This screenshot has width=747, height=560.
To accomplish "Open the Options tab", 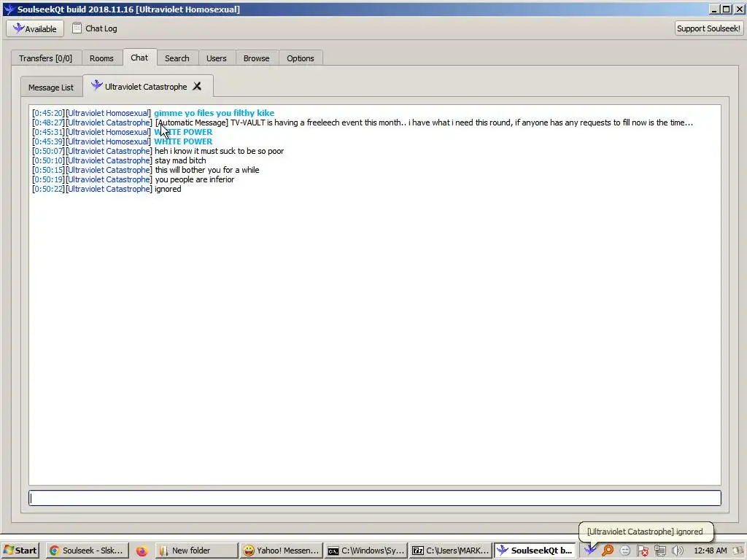I will click(x=300, y=58).
